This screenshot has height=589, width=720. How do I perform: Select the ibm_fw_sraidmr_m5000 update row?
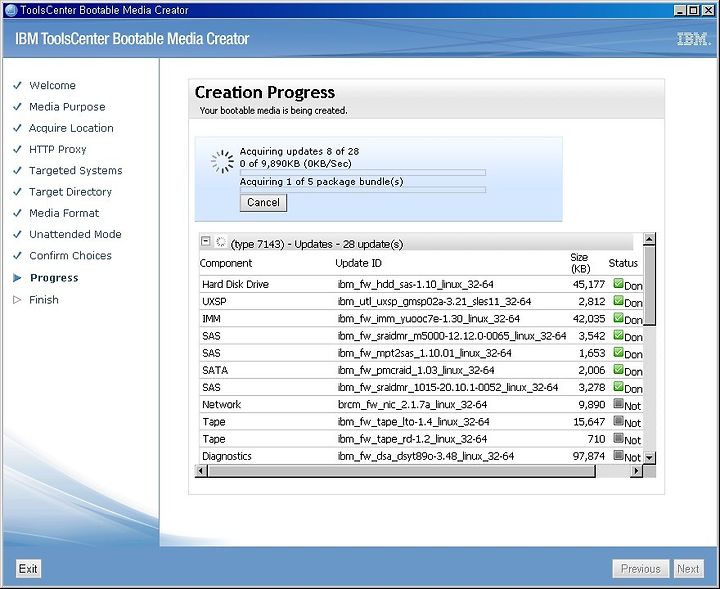(421, 336)
